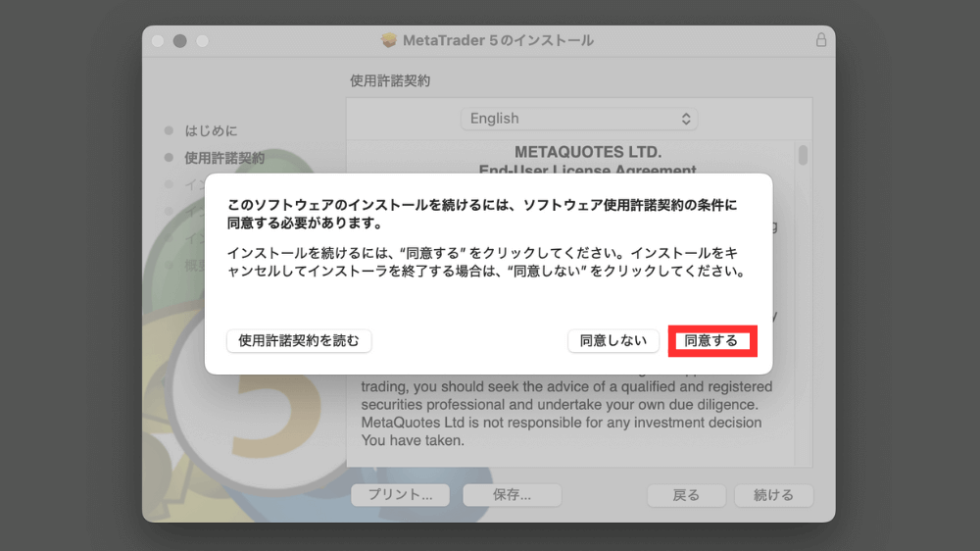
Task: Click the 使用許諾契約 heading above license pane
Action: (x=390, y=80)
